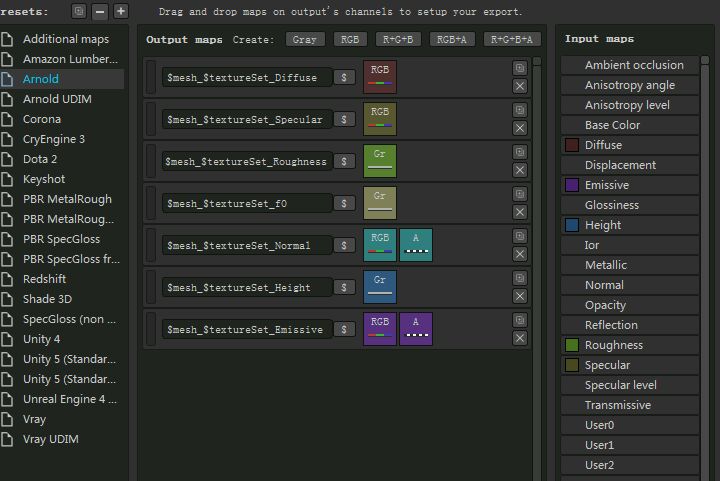The height and width of the screenshot is (481, 720).
Task: Delete the Height output map
Action: pyautogui.click(x=520, y=296)
